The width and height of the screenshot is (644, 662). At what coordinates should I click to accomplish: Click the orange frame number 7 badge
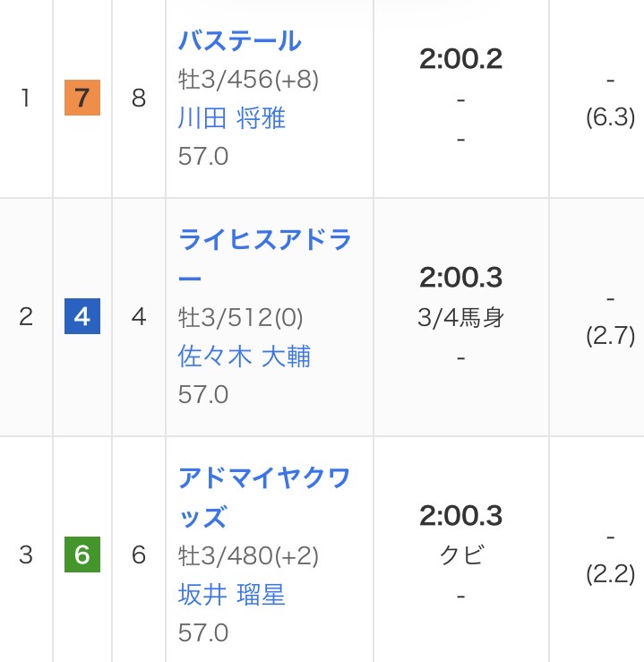pyautogui.click(x=82, y=98)
